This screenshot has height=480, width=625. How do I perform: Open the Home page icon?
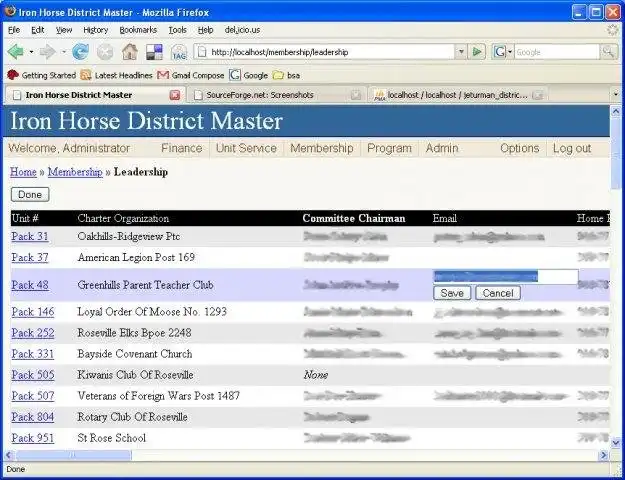click(130, 52)
